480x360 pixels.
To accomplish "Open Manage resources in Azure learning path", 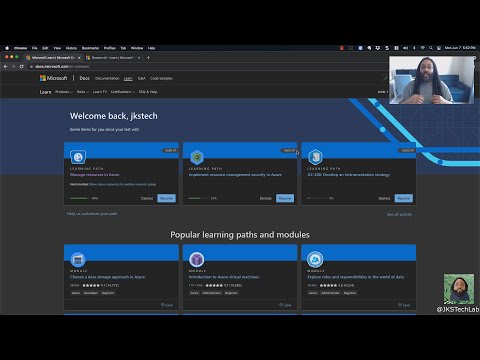I will coord(94,175).
